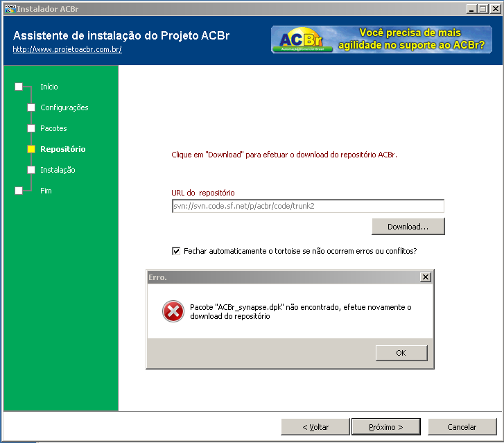Close the Instalador ACBr window
This screenshot has height=443, width=504.
[495, 9]
